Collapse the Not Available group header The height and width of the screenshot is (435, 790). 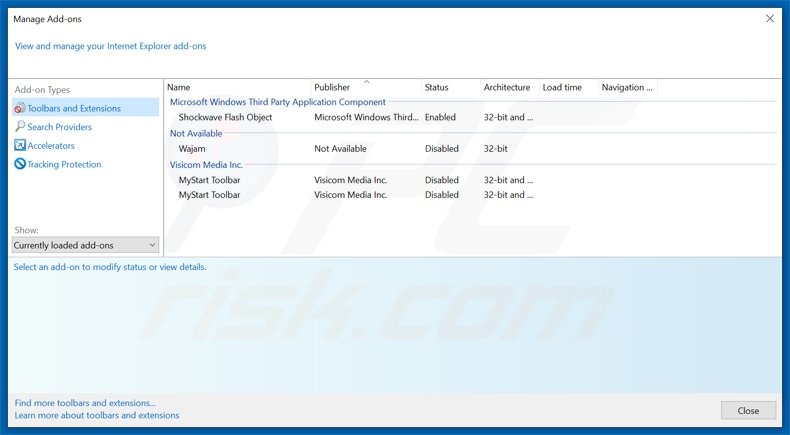point(195,133)
